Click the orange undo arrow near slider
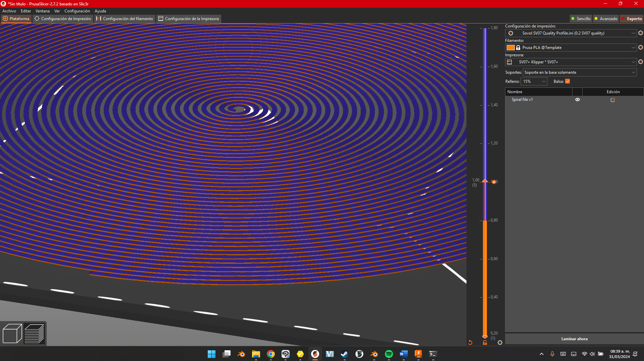Image resolution: width=644 pixels, height=361 pixels. 470,343
